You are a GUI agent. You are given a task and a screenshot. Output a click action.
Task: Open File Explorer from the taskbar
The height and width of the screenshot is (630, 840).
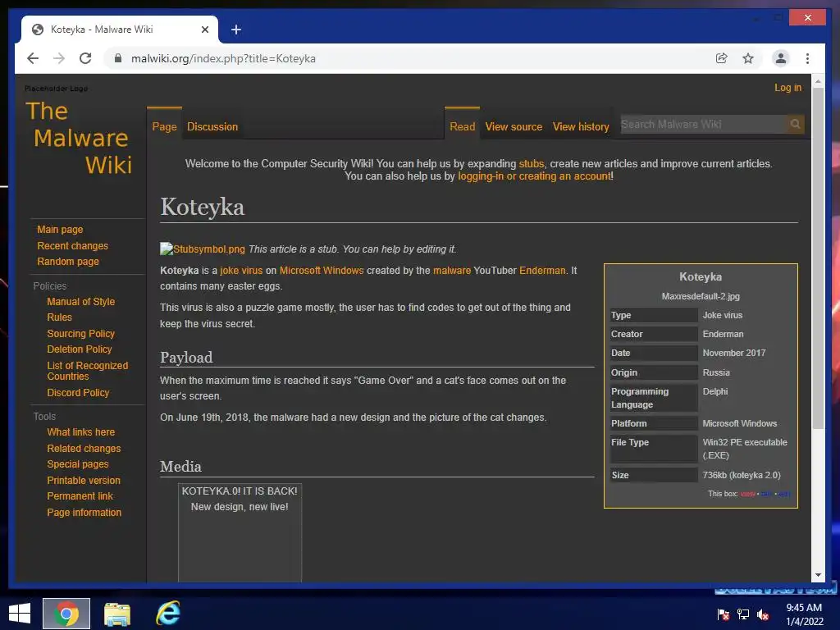[x=117, y=614]
